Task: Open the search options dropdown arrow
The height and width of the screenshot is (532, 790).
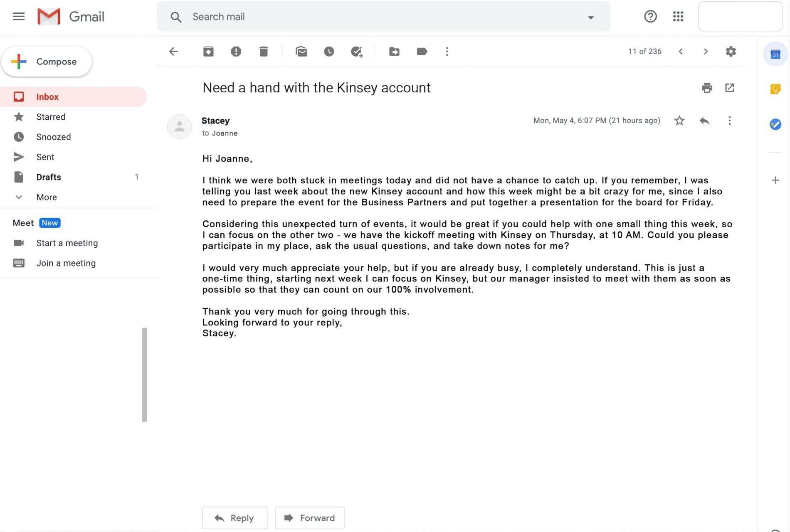Action: click(x=590, y=17)
